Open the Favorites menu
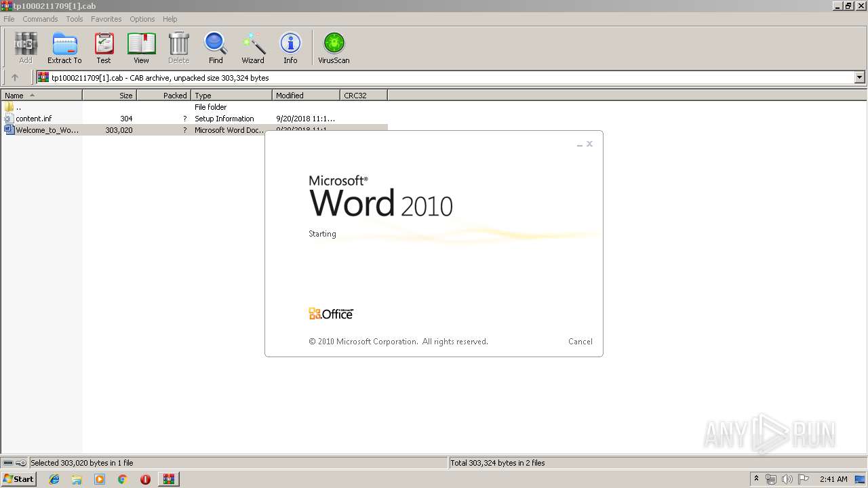 (106, 19)
